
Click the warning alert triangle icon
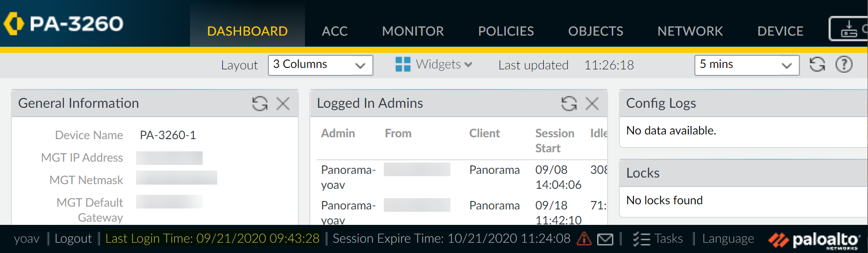[x=584, y=239]
